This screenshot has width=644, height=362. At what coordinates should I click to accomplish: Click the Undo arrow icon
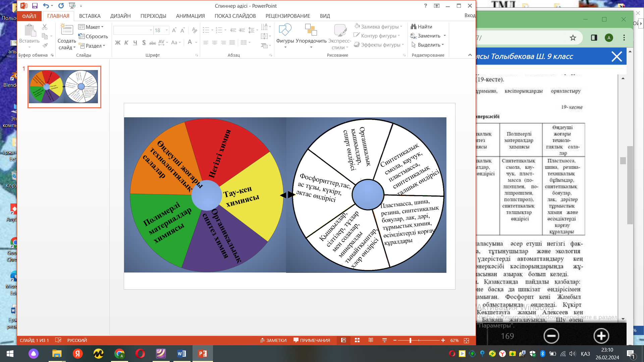point(46,6)
